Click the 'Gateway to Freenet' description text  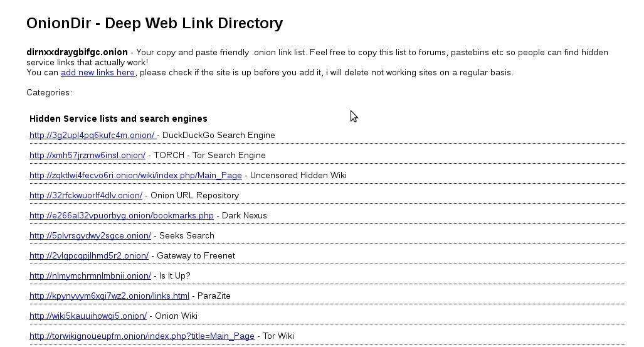pyautogui.click(x=196, y=256)
